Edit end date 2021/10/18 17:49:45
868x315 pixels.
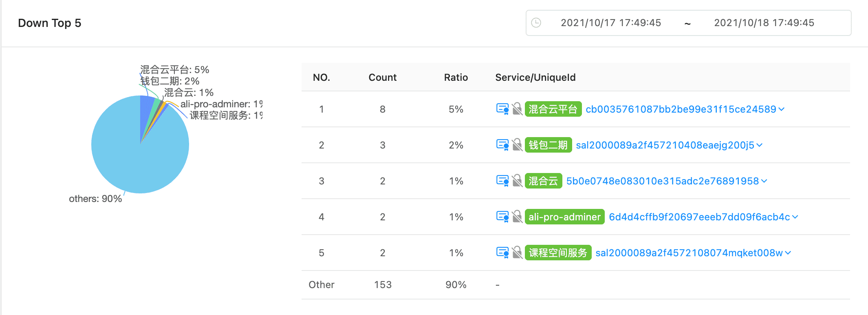pos(764,23)
